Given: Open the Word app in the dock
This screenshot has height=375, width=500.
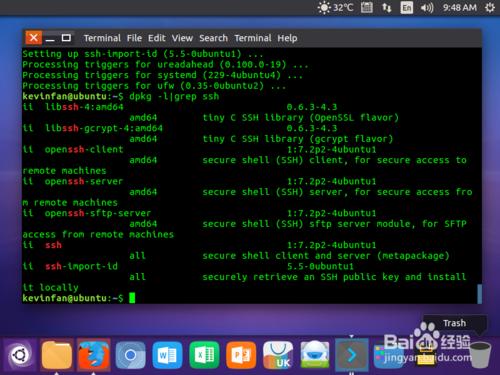Looking at the screenshot, I should 167,355.
